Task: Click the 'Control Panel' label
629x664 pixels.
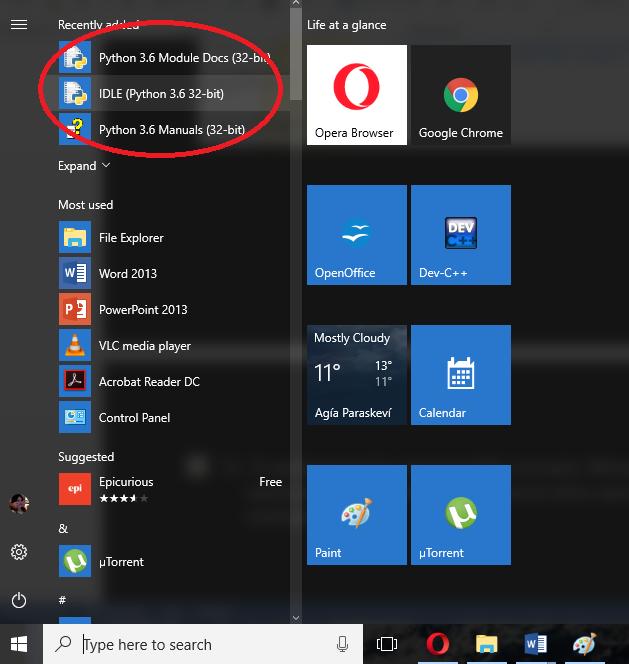Action: pyautogui.click(x=134, y=418)
